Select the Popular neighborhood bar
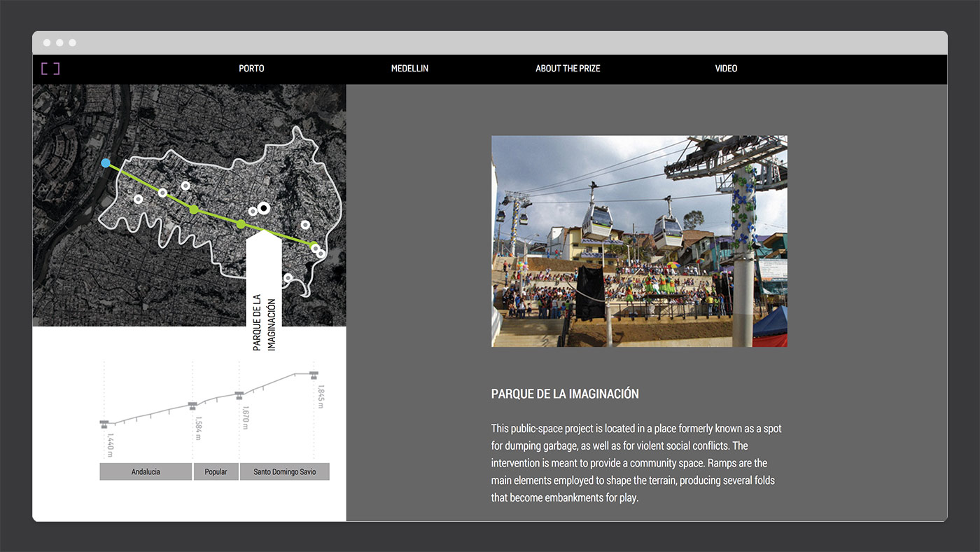This screenshot has height=552, width=980. [x=216, y=471]
